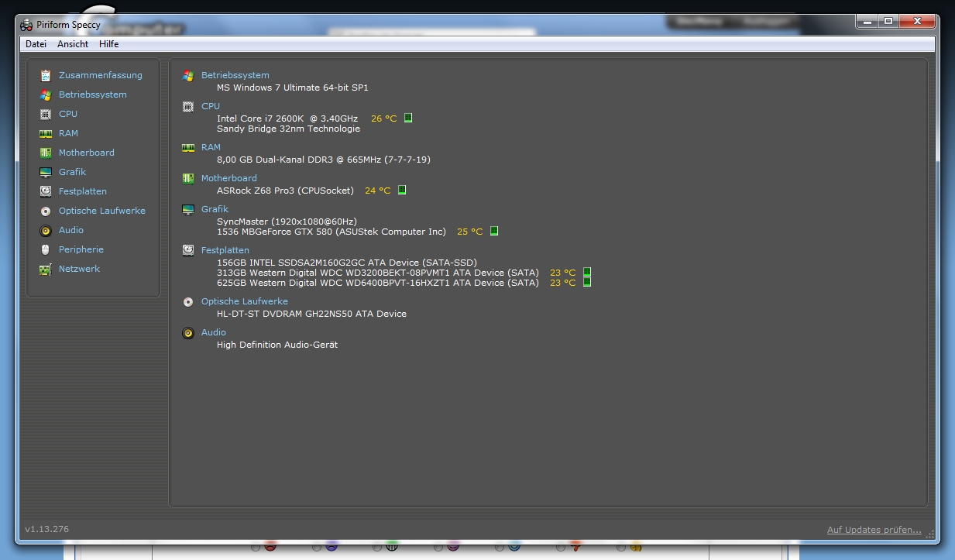
Task: Click the RAM icon in summary panel
Action: [x=187, y=147]
